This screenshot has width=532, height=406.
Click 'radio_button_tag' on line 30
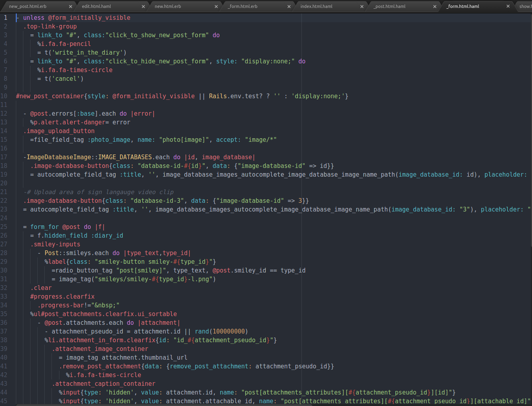point(84,271)
